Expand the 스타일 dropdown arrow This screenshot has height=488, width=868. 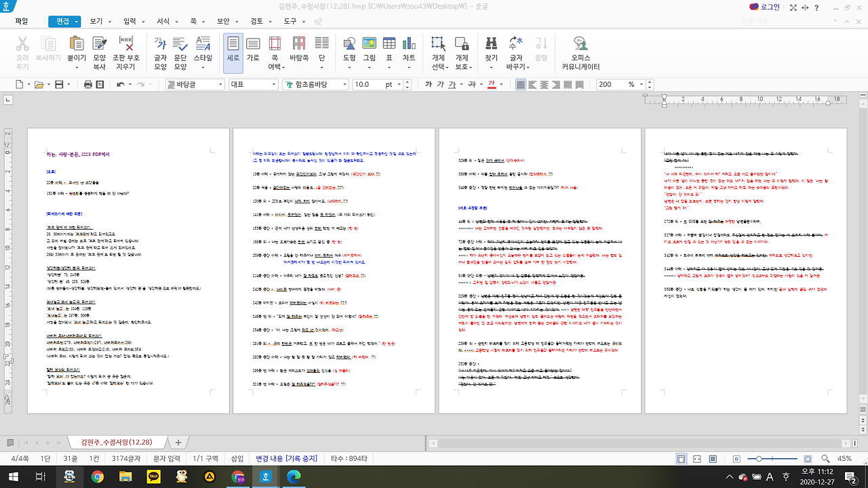(203, 67)
